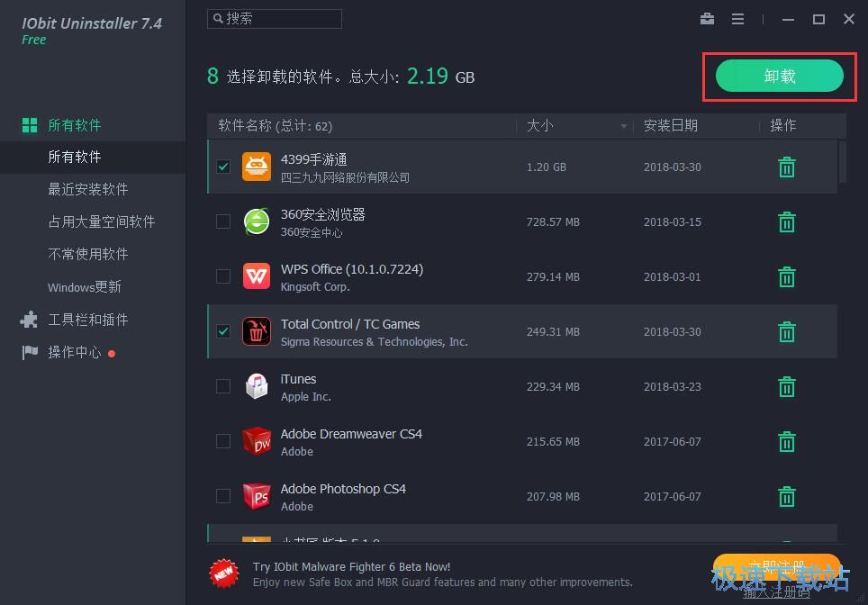Check the iTunes checkbox
This screenshot has width=868, height=605.
tap(223, 386)
